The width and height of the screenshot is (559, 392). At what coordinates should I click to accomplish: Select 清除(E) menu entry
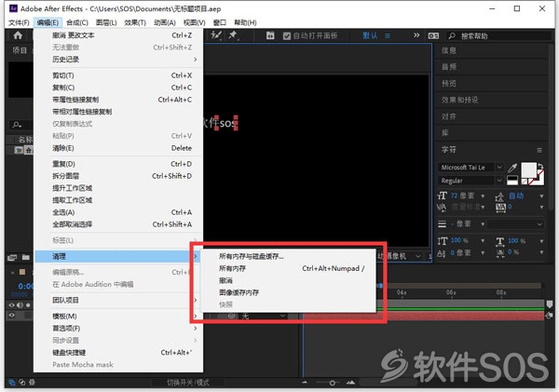tap(118, 148)
